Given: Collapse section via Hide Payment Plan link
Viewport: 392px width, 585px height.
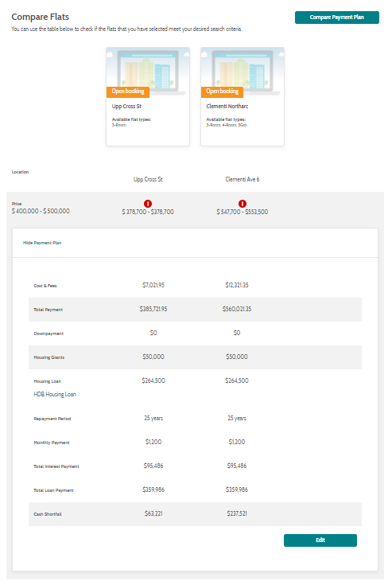Looking at the screenshot, I should (x=42, y=243).
